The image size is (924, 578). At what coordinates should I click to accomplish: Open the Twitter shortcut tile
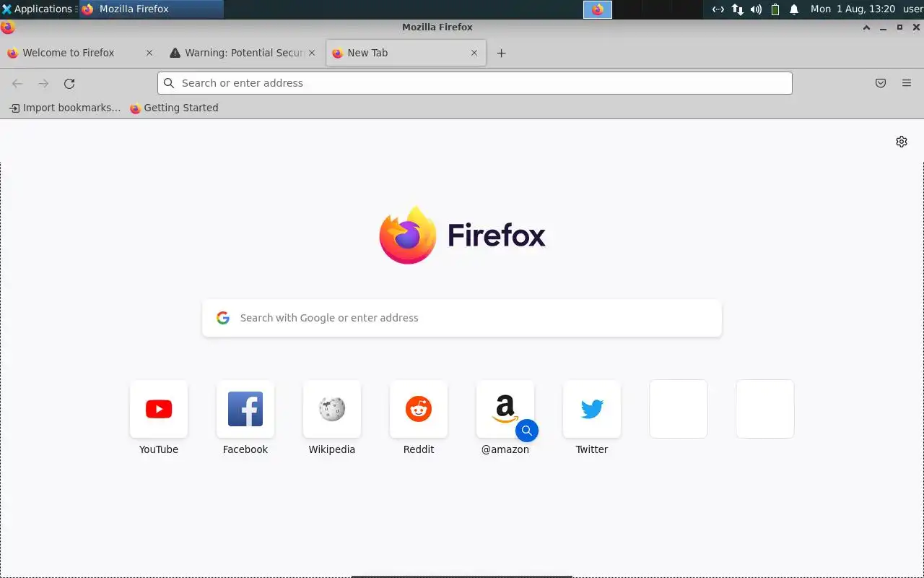pos(592,409)
